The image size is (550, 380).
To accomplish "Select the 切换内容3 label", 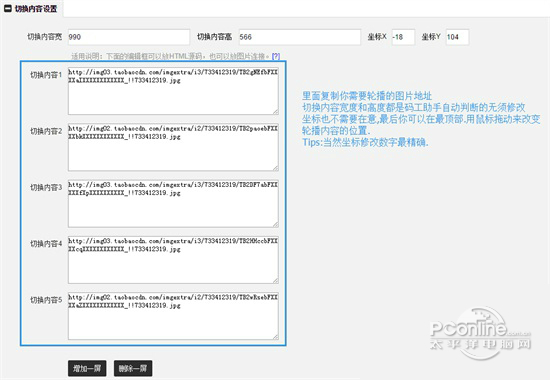I will pyautogui.click(x=46, y=187).
